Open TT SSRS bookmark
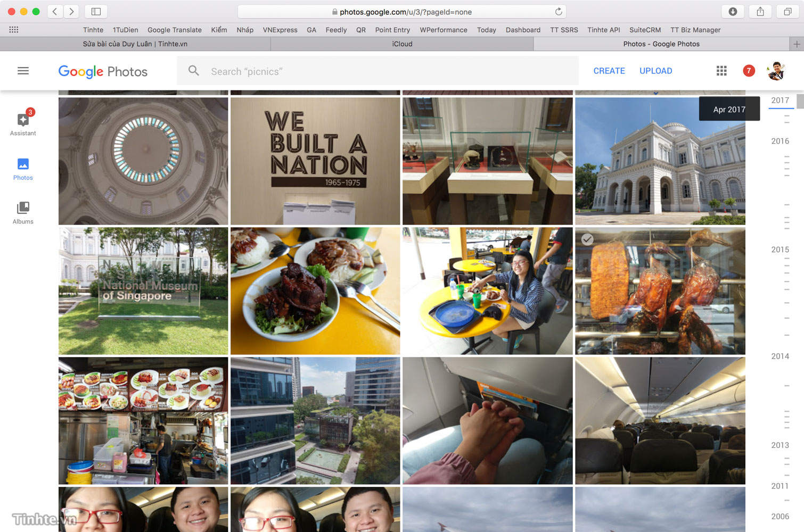Image resolution: width=804 pixels, height=532 pixels. pyautogui.click(x=564, y=30)
